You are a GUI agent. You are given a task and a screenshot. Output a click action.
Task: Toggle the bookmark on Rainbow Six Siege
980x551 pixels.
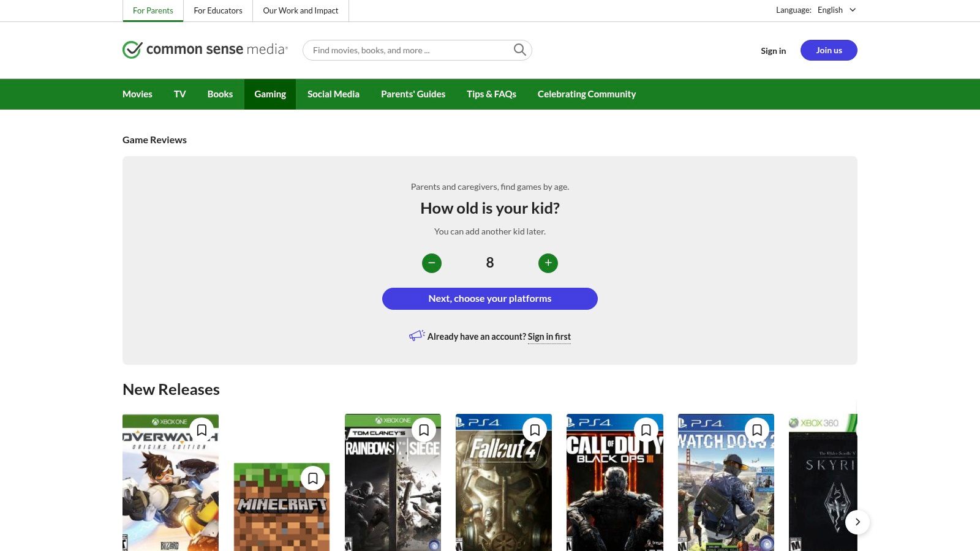click(x=424, y=430)
